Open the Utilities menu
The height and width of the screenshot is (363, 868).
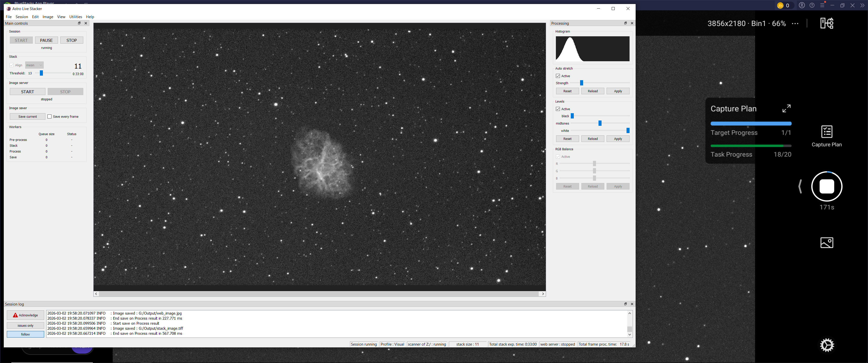click(x=75, y=17)
